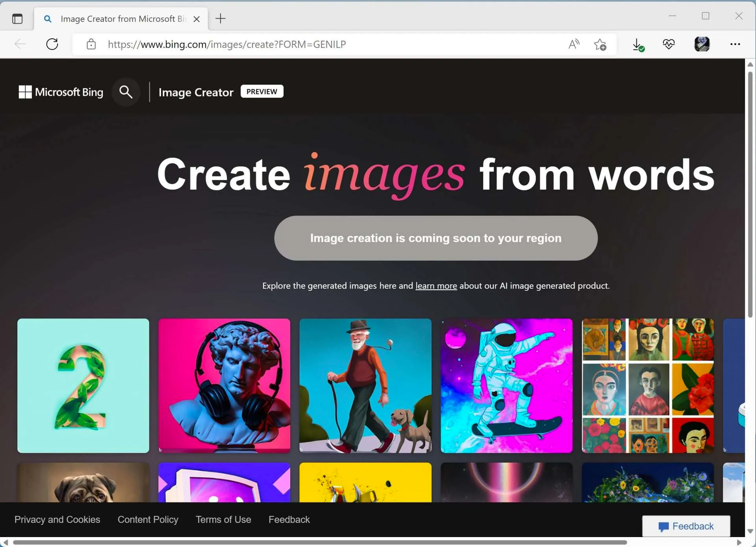Image resolution: width=756 pixels, height=547 pixels.
Task: Click the Feedback flag button
Action: pyautogui.click(x=686, y=526)
